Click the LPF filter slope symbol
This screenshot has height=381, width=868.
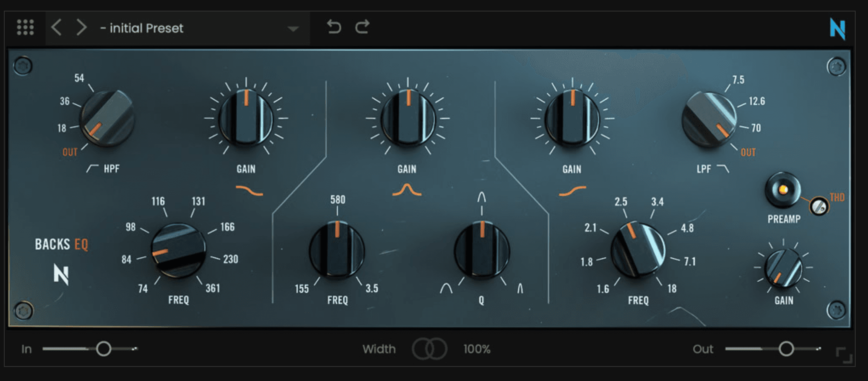tap(723, 168)
